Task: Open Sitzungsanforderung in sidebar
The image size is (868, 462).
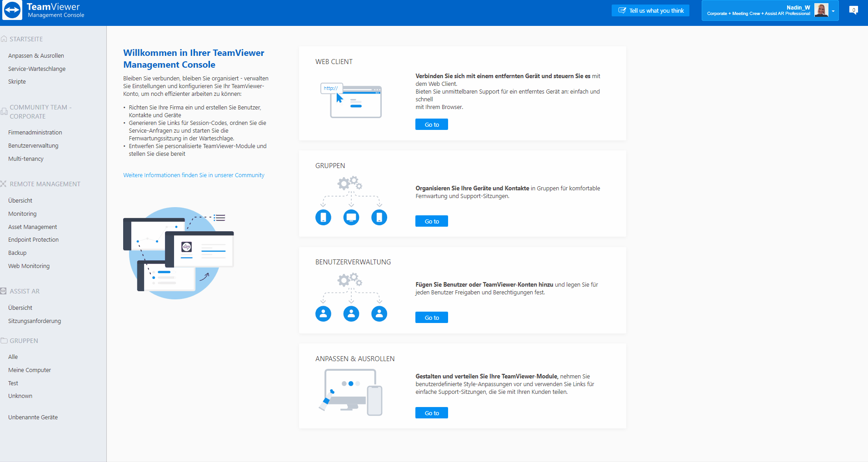Action: coord(35,321)
